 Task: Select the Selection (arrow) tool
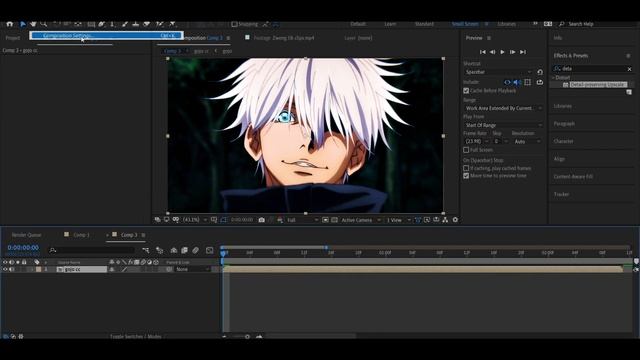23,24
